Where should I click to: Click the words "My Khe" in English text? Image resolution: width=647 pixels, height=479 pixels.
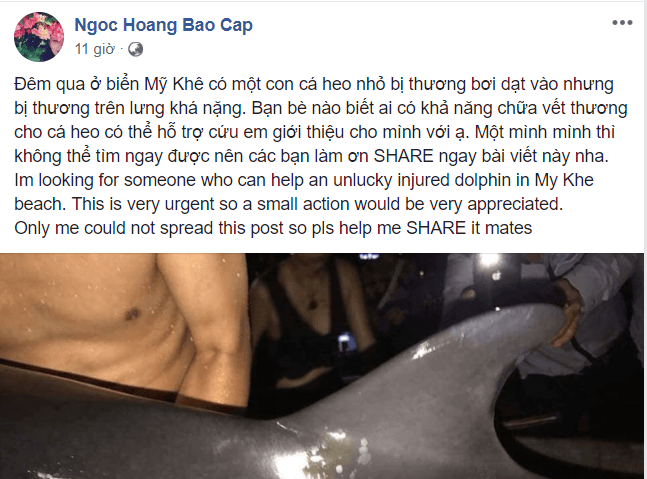pyautogui.click(x=564, y=180)
